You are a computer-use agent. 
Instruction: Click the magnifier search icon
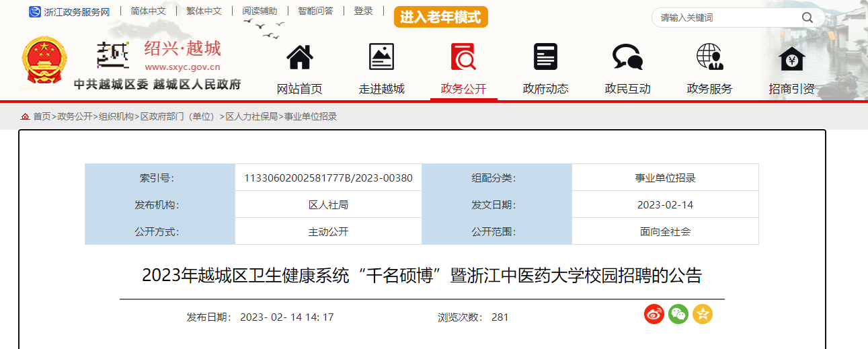[x=807, y=17]
